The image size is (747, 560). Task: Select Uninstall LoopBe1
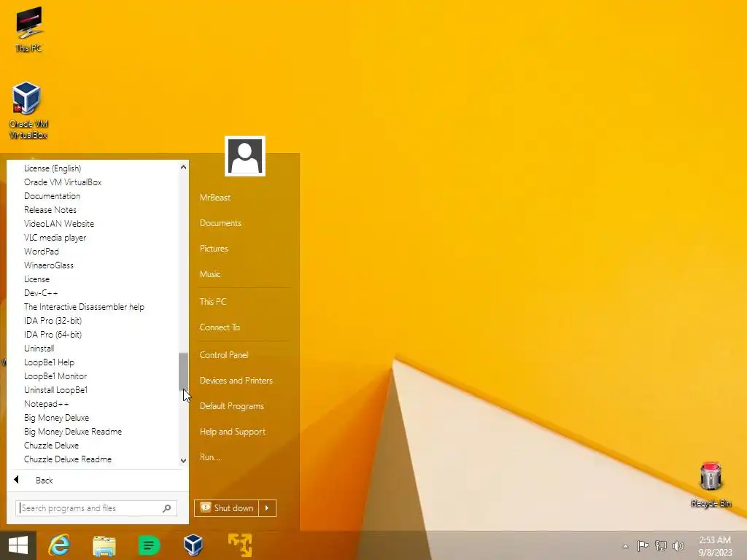[x=55, y=389]
